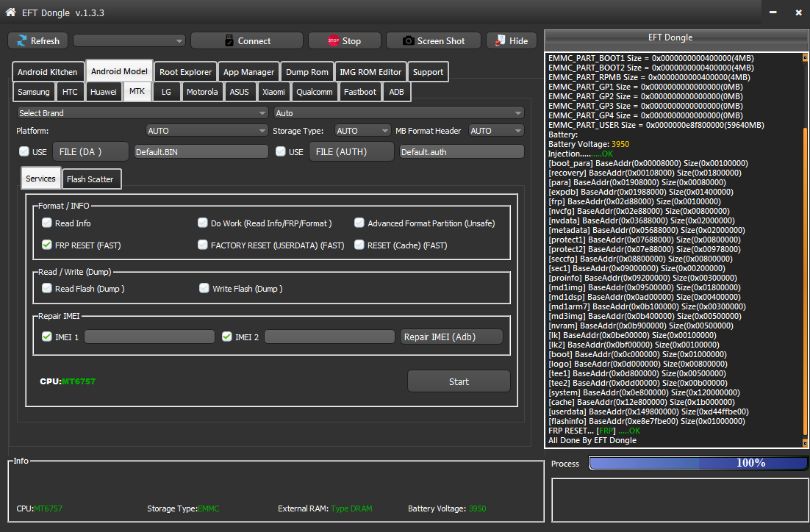Image resolution: width=810 pixels, height=532 pixels.
Task: Open the port selection dropdown
Action: (x=129, y=41)
